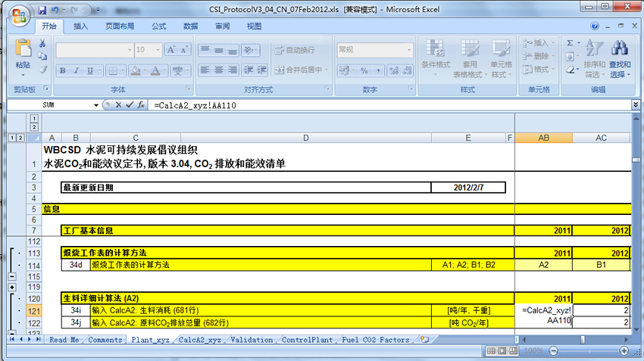Screen dimensions: 644x361
Task: Click the Increase Decimal icon
Action: tap(394, 70)
